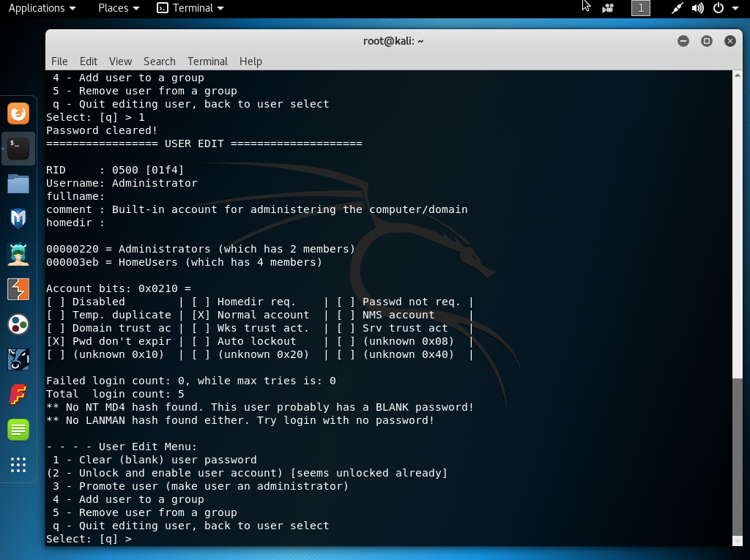Open the Files folder icon in dock
The width and height of the screenshot is (750, 560).
tap(18, 184)
